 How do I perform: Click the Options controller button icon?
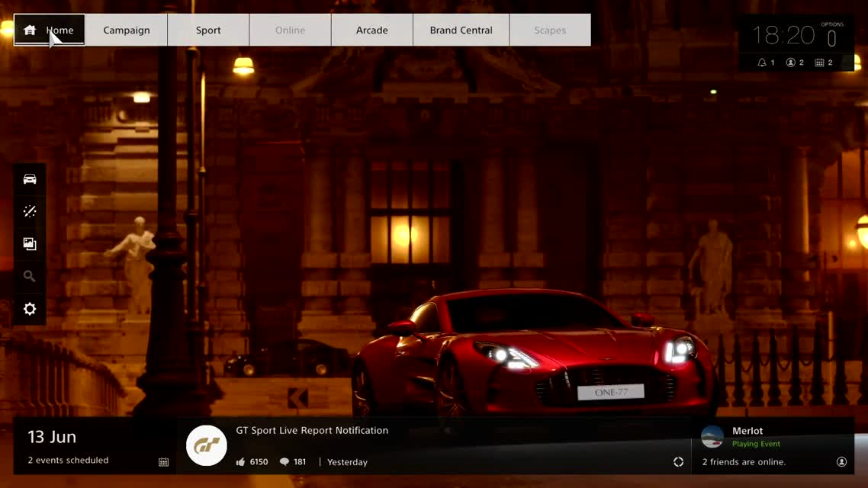(831, 38)
